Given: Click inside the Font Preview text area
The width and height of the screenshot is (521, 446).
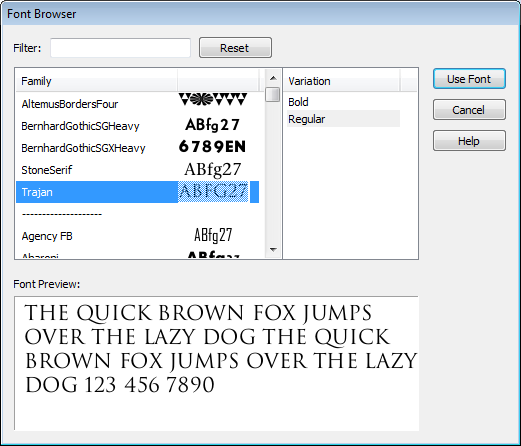Looking at the screenshot, I should pos(217,363).
